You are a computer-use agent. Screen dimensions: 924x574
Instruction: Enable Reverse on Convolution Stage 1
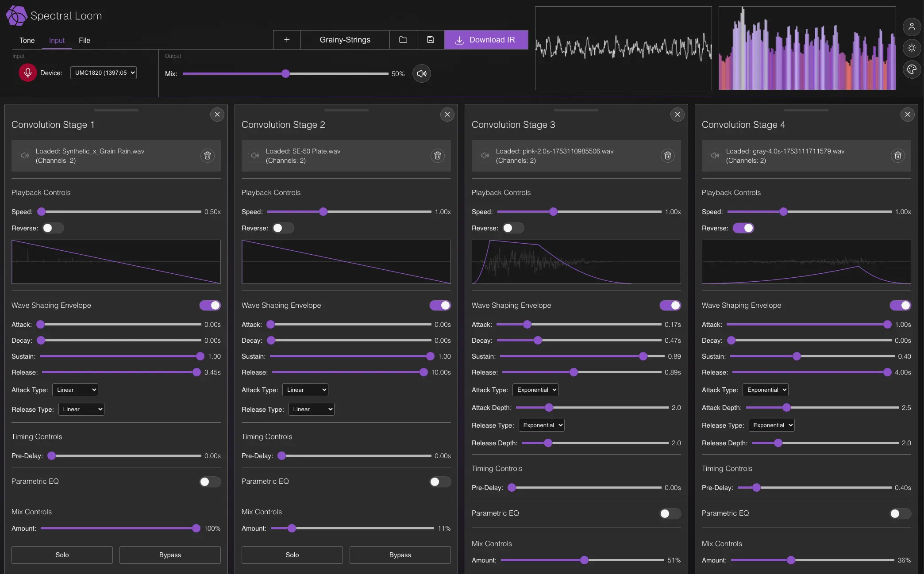53,228
